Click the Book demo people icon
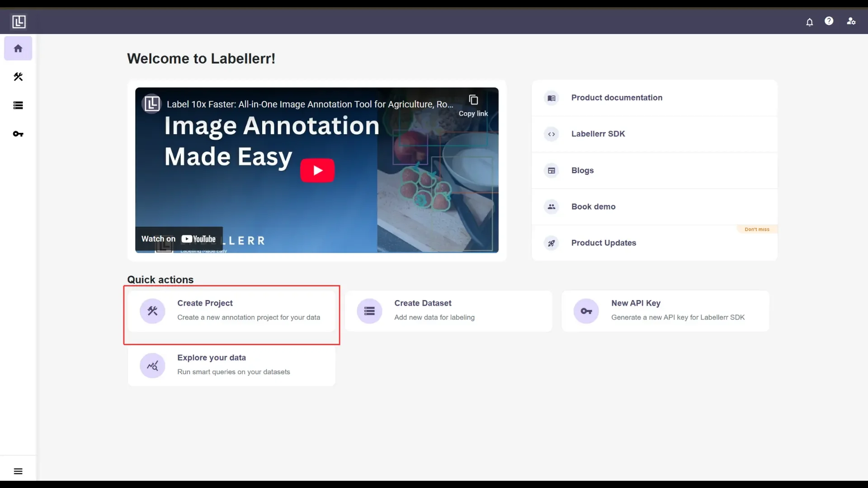Viewport: 868px width, 488px height. pos(552,206)
